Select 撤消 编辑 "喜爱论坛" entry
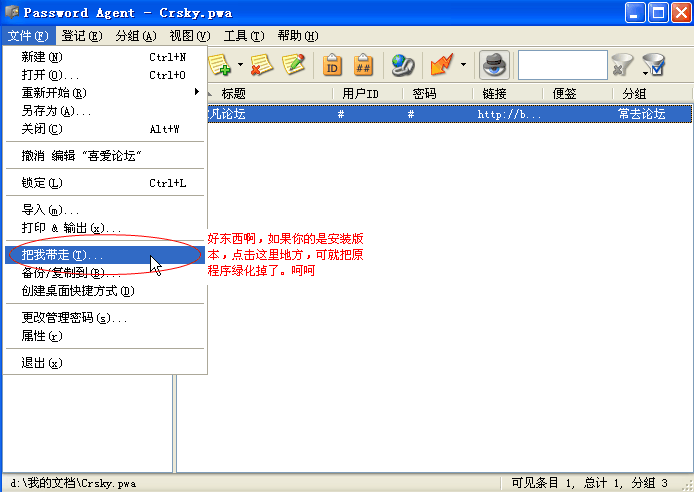694x492 pixels. 105,156
